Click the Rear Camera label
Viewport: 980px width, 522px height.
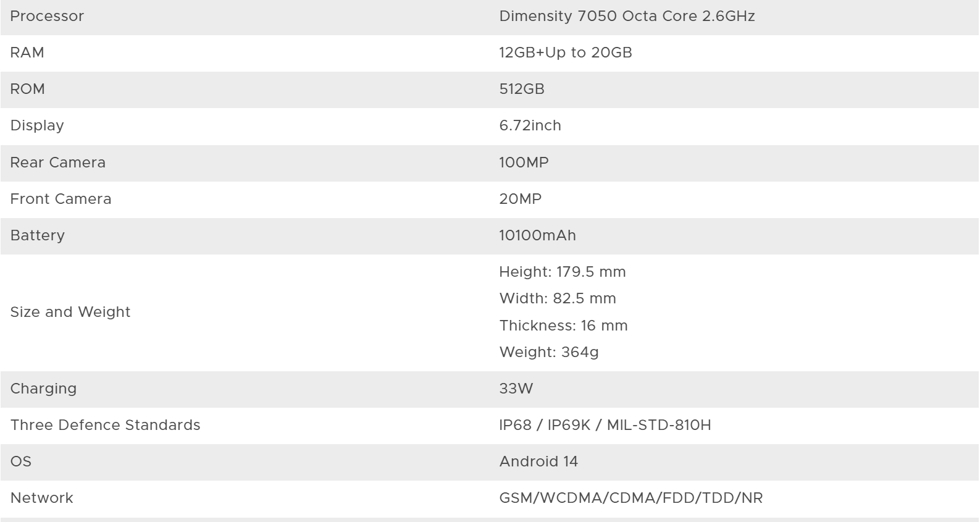[x=58, y=162]
